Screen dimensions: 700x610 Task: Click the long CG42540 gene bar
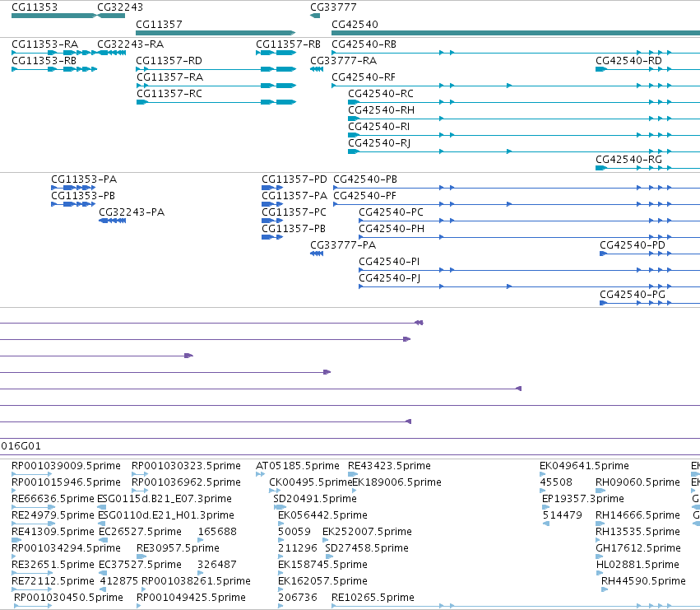tap(516, 33)
